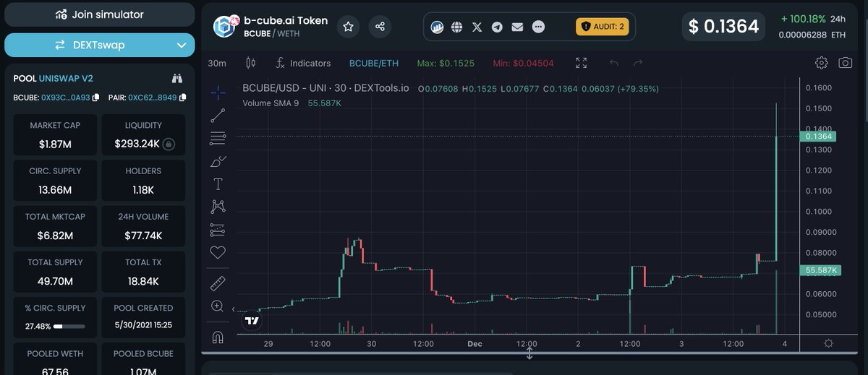This screenshot has height=375, width=868.
Task: Click the Holders 1.18K card
Action: [x=142, y=181]
